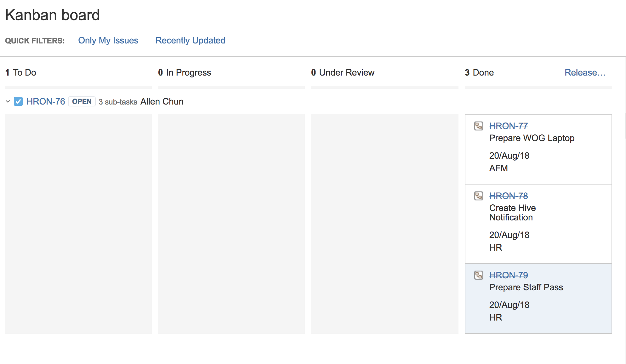Viewport: 626px width, 364px height.
Task: Open the HRON-79 issue link
Action: pos(509,275)
